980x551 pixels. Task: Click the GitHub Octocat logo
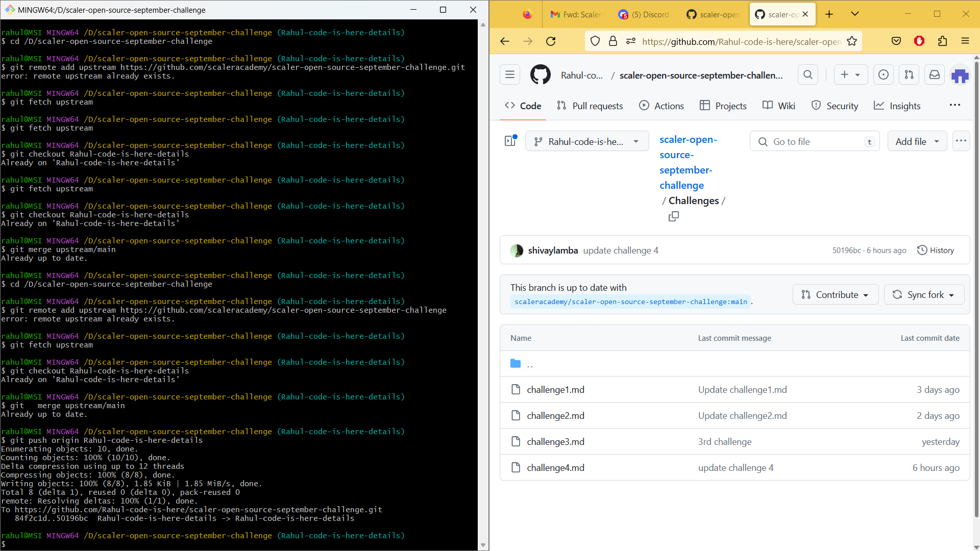pyautogui.click(x=541, y=74)
